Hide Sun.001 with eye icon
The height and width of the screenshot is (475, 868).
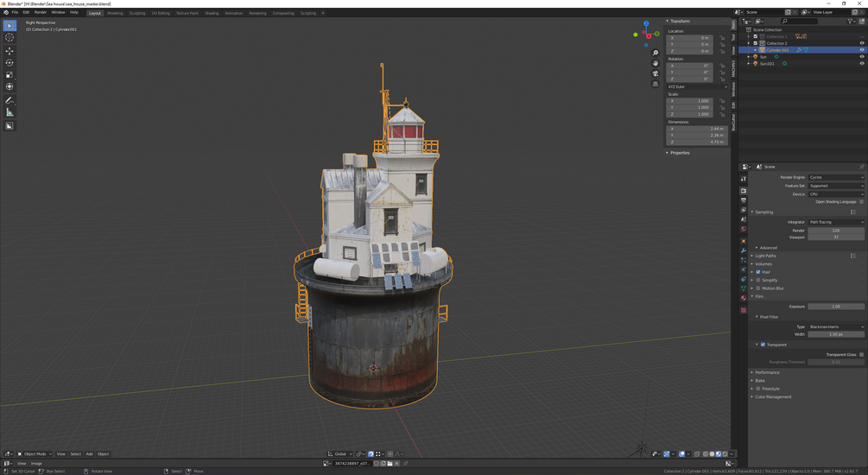coord(862,64)
